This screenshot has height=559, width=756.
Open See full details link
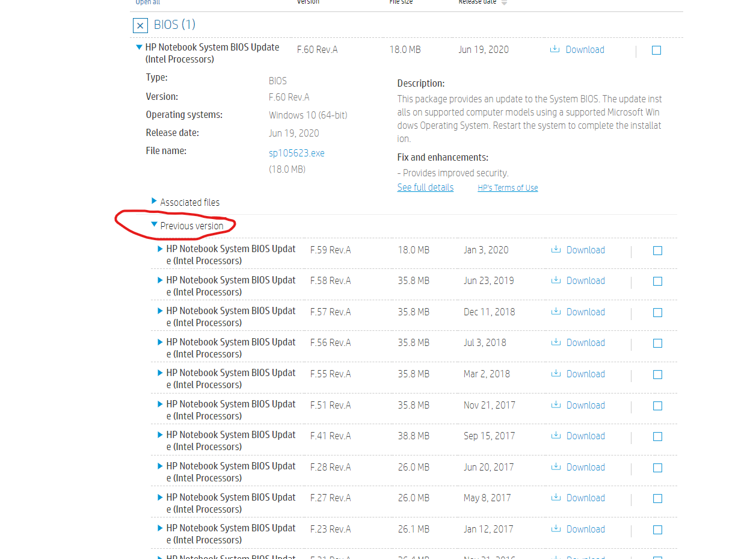425,187
